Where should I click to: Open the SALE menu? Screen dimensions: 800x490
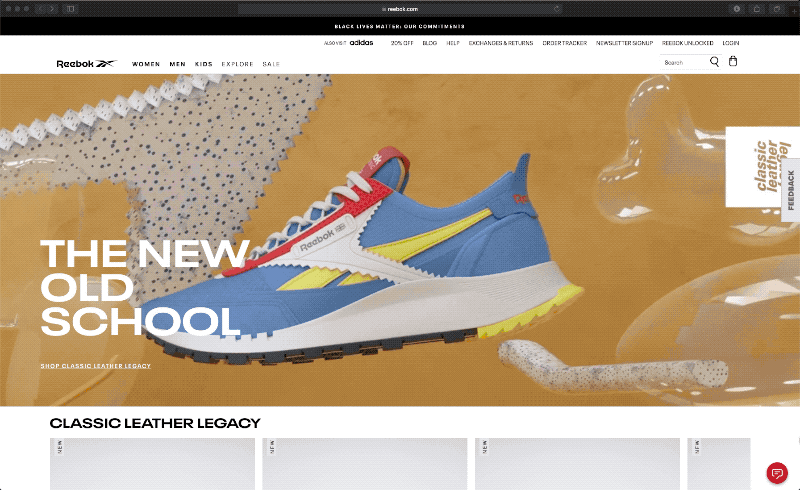[271, 64]
